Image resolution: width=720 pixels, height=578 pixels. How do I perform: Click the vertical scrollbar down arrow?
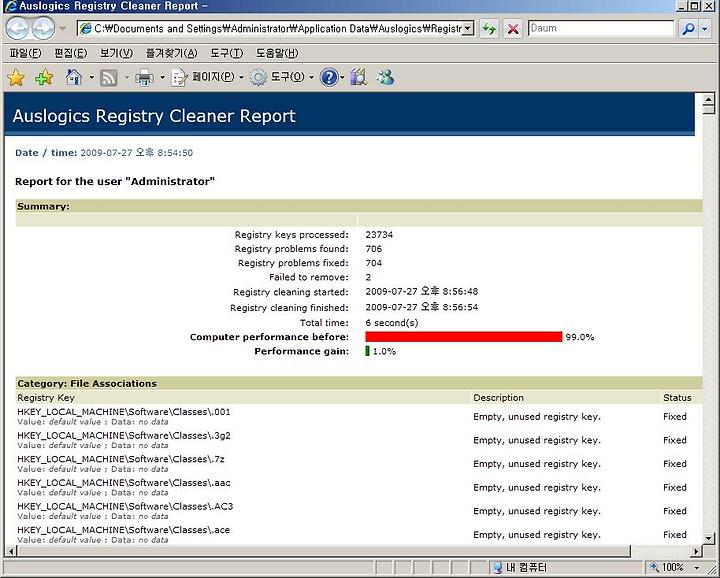(x=709, y=538)
